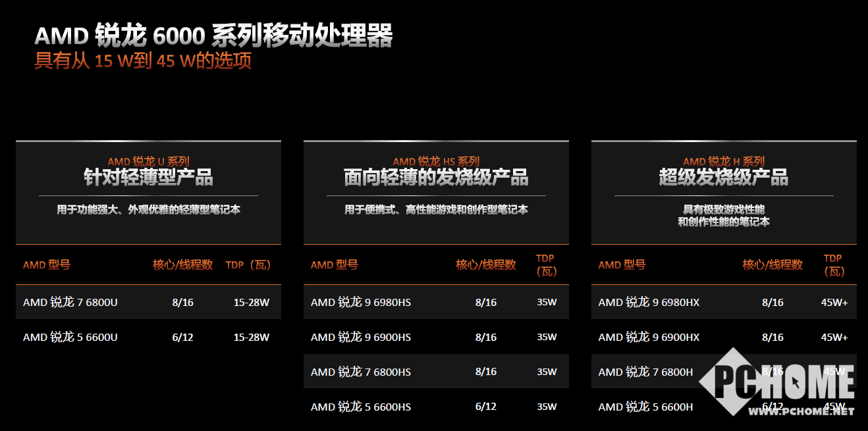The height and width of the screenshot is (431, 868).
Task: Click 8/16 in the 锐龙 7 6800HS row
Action: point(486,372)
